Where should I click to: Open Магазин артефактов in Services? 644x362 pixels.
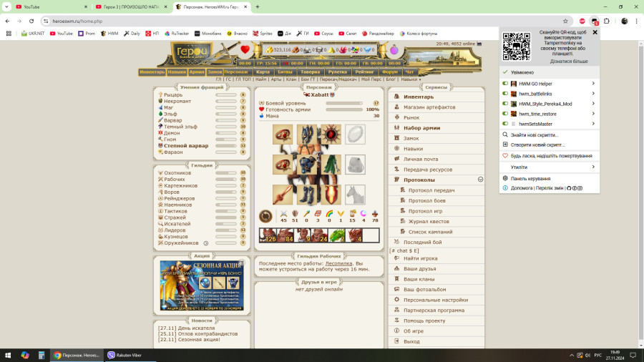tap(429, 107)
